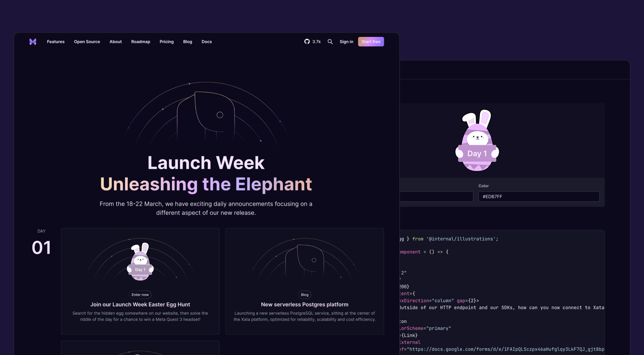Click the #EDB7FF color input field

click(x=539, y=197)
